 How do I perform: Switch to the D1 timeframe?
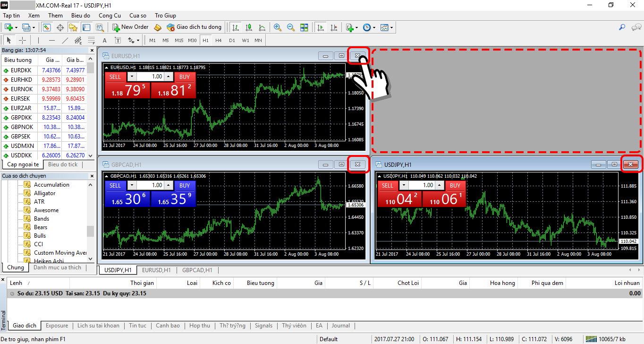click(232, 40)
